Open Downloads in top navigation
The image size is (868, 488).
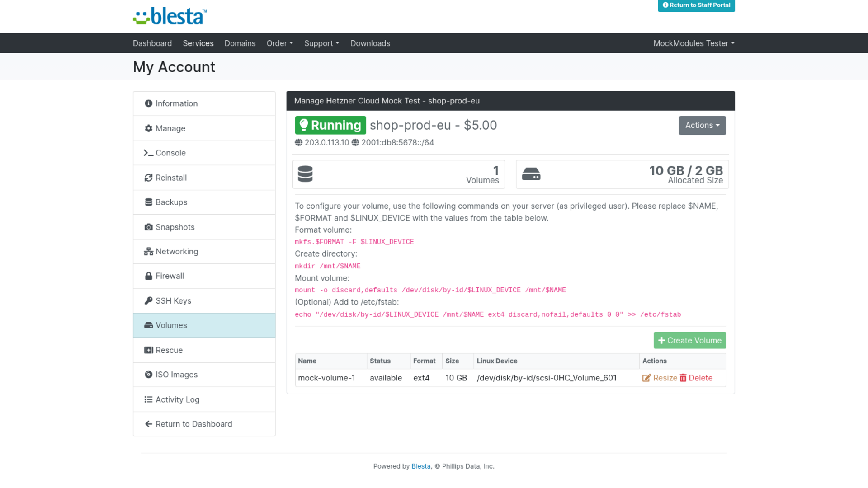370,43
